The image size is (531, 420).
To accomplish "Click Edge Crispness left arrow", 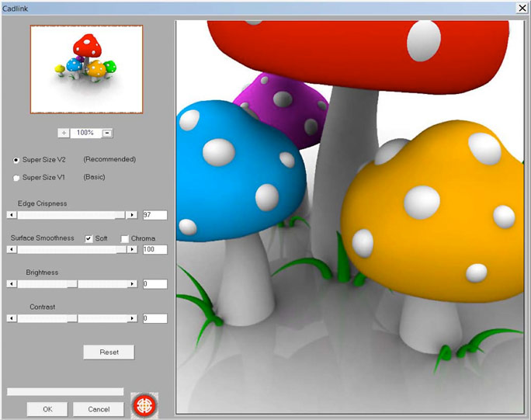I will point(12,215).
